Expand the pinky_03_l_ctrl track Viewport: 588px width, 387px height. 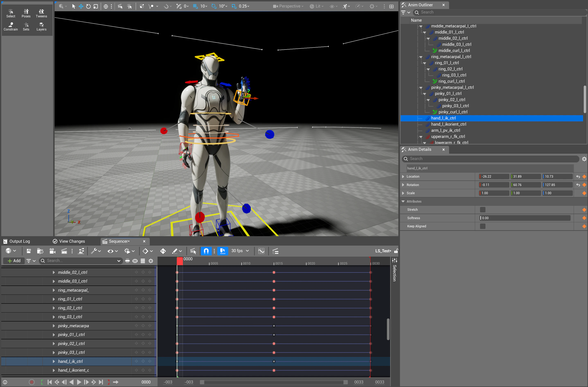(54, 352)
